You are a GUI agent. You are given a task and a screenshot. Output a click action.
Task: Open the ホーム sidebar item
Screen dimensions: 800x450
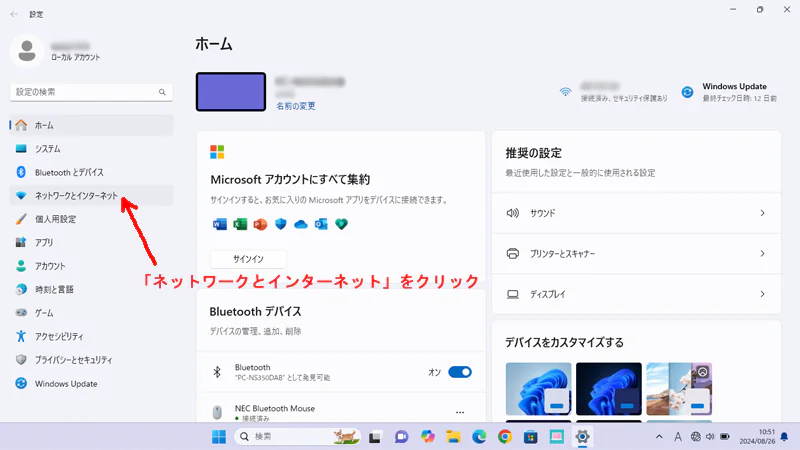[92, 126]
